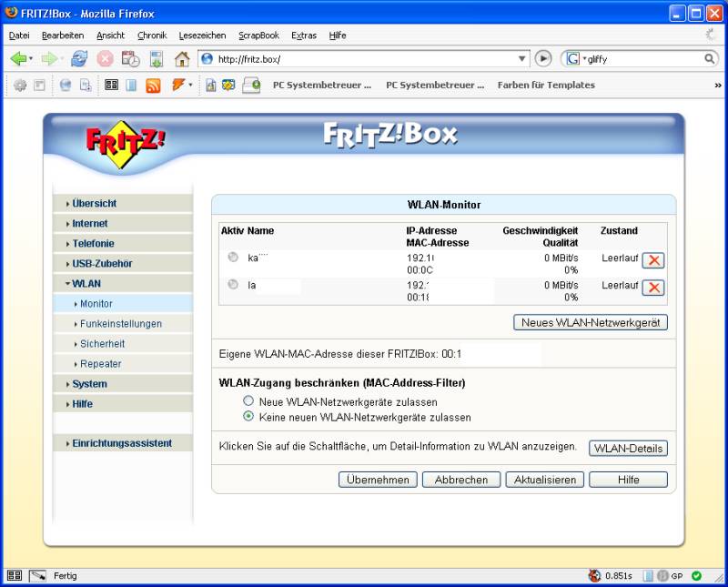Click the Übernehmen button
The image size is (728, 587).
[x=378, y=480]
